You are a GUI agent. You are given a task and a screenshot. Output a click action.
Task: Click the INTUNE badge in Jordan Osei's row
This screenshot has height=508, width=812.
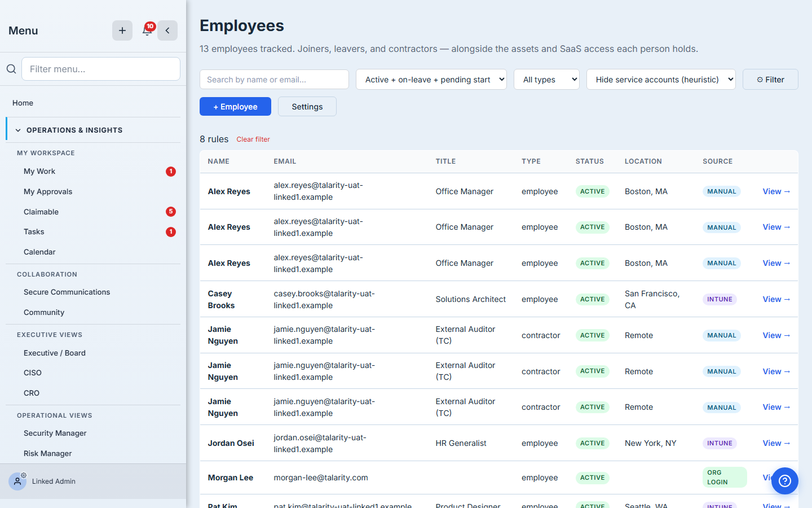pos(720,443)
